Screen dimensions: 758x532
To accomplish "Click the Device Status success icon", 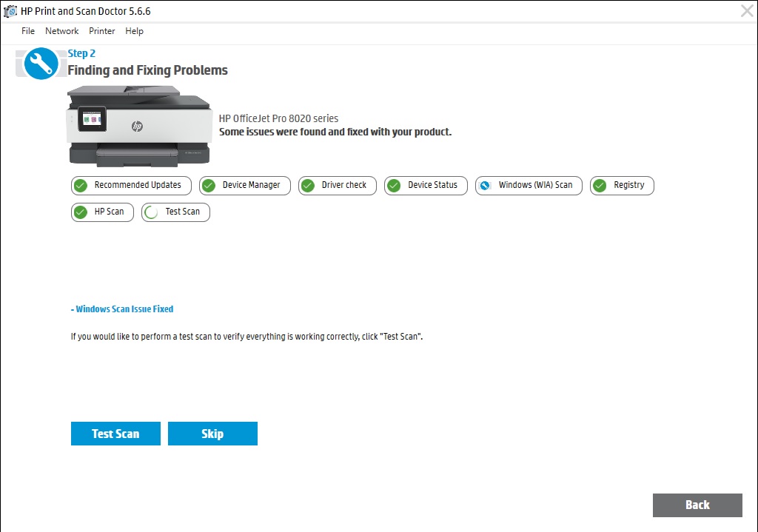I will pyautogui.click(x=393, y=186).
